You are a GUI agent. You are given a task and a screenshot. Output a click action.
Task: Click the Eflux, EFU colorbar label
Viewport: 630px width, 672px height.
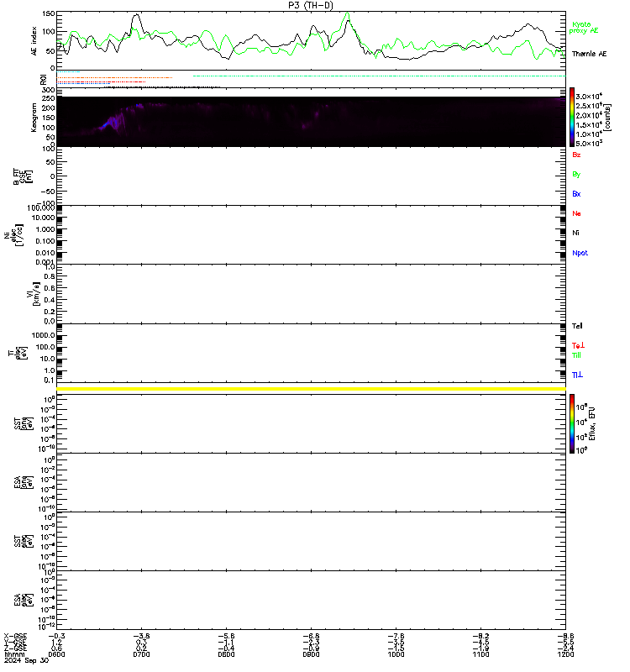pyautogui.click(x=592, y=424)
